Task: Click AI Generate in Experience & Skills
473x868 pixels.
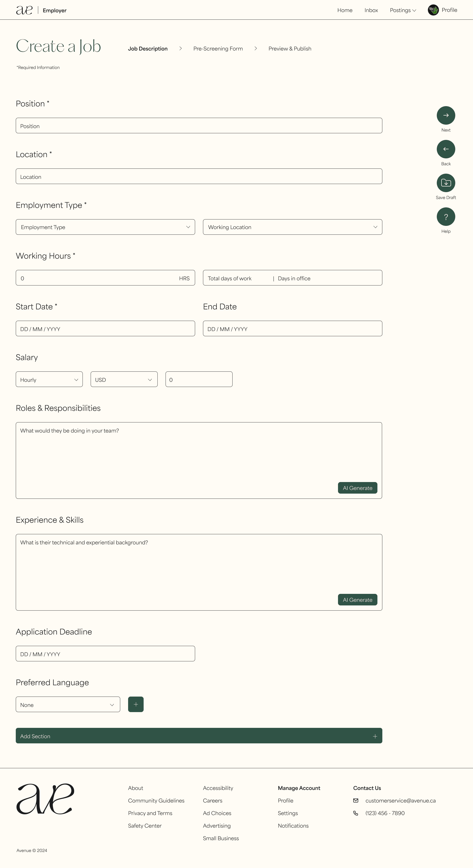Action: [x=357, y=600]
